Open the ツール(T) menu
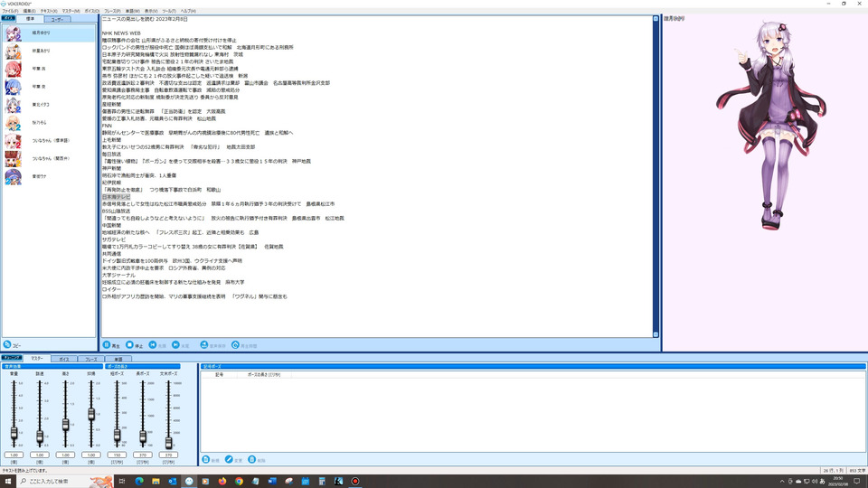This screenshot has width=868, height=488. coord(169,11)
